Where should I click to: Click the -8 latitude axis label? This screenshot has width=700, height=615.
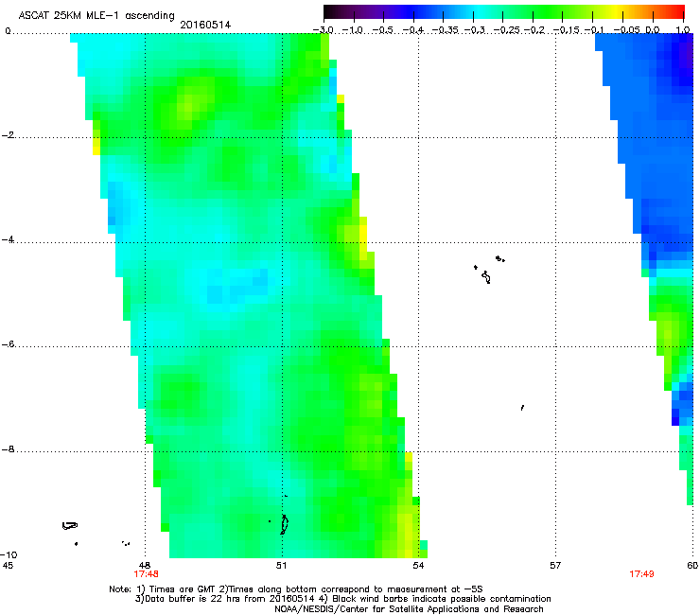[8, 449]
